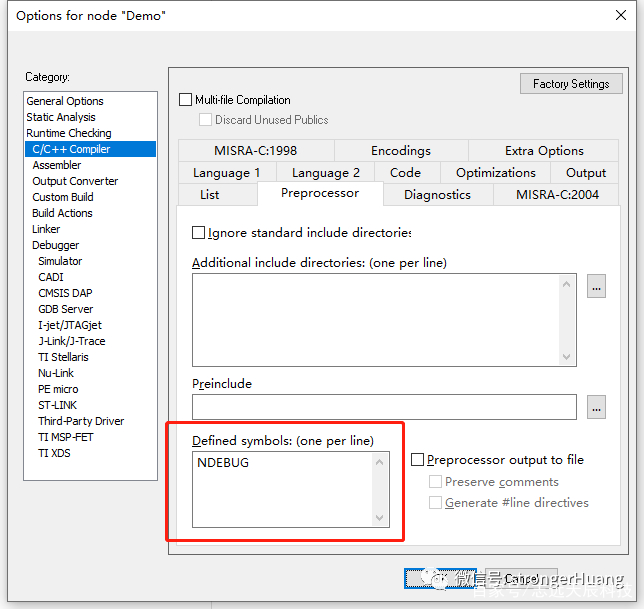This screenshot has height=609, width=644.
Task: Close the Options for node Demo dialog
Action: 621,15
